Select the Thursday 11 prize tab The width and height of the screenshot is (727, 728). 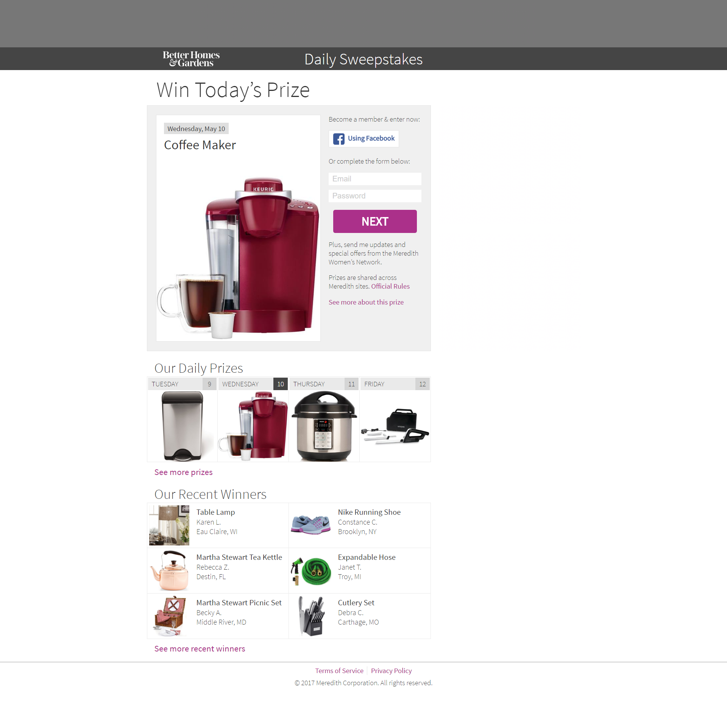(324, 384)
